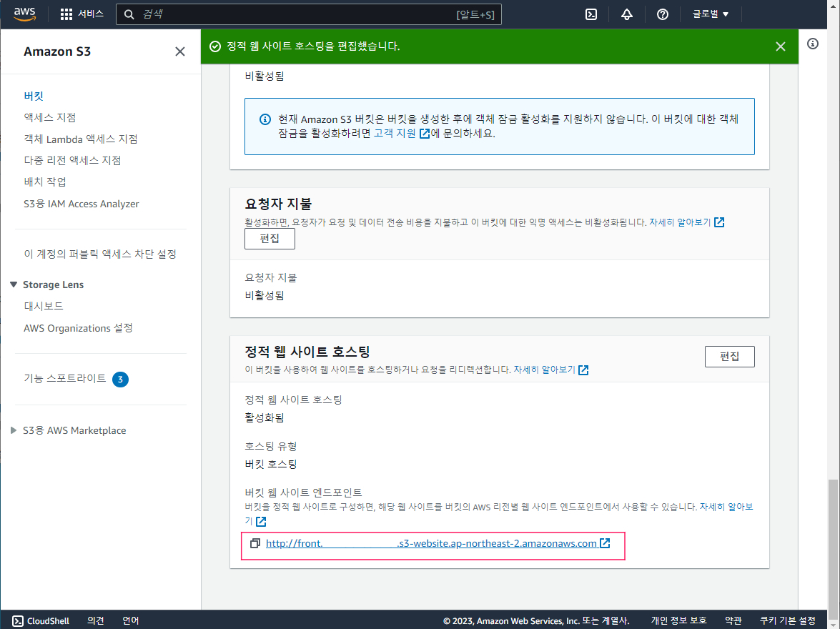
Task: Open 자세히 알아보기 link for static website hosting
Action: 550,370
